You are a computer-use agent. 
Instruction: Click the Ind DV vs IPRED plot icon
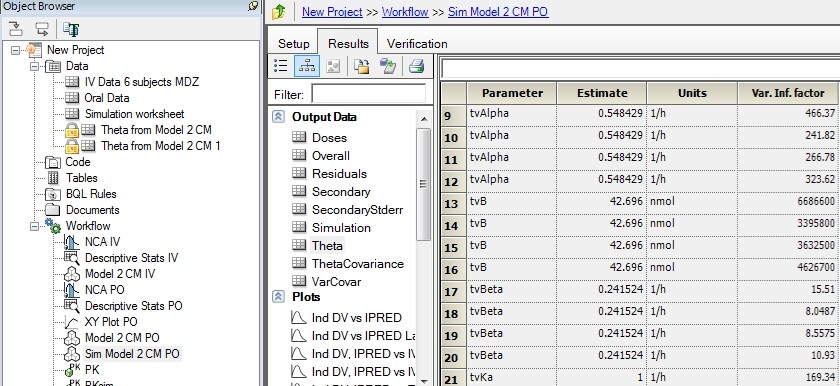(x=298, y=317)
